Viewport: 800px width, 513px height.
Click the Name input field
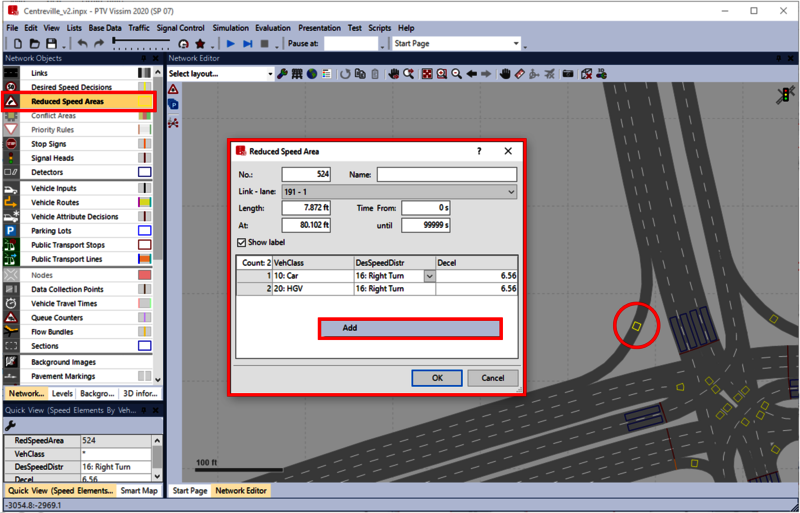tap(446, 175)
